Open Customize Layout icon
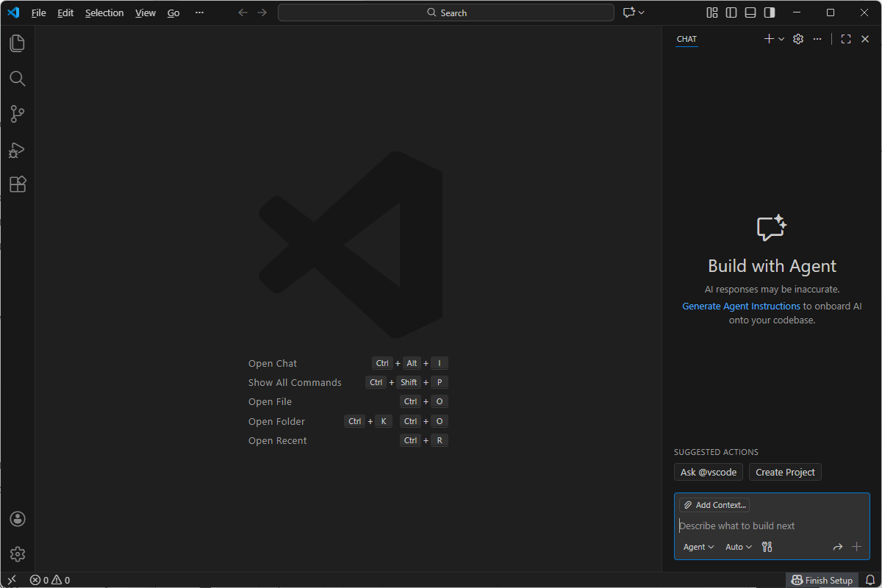The width and height of the screenshot is (882, 588). (712, 12)
